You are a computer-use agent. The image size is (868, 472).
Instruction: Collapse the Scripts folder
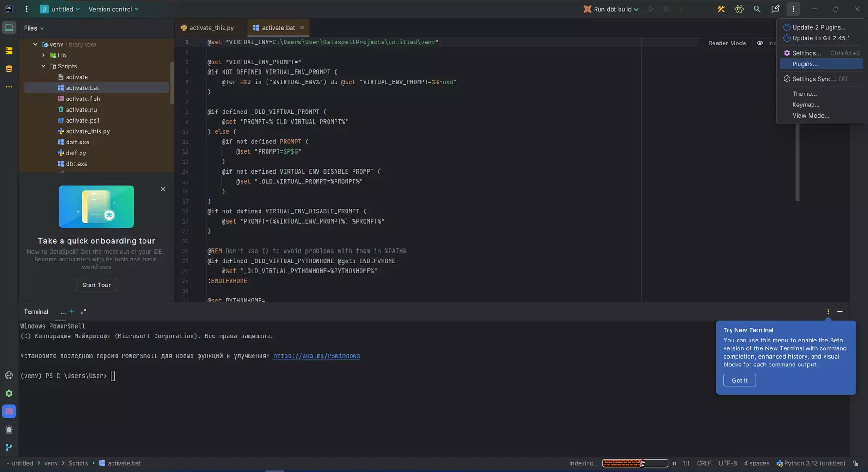pos(43,66)
